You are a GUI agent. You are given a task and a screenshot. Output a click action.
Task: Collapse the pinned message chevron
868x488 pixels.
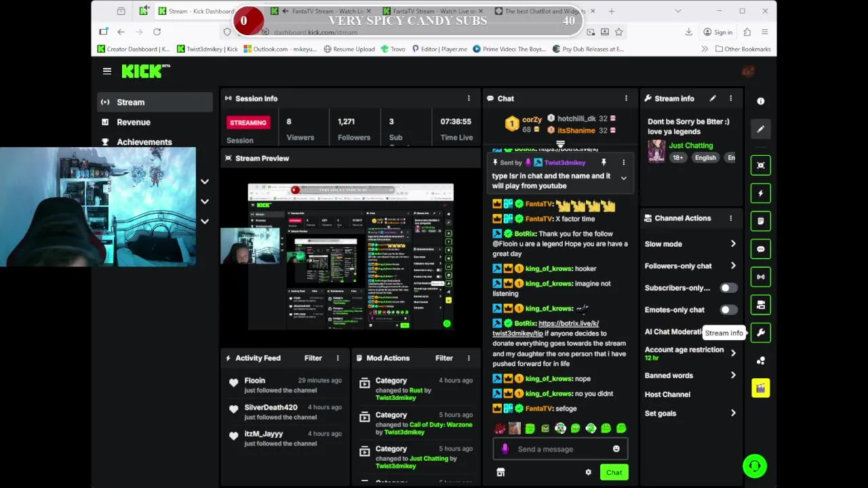623,178
